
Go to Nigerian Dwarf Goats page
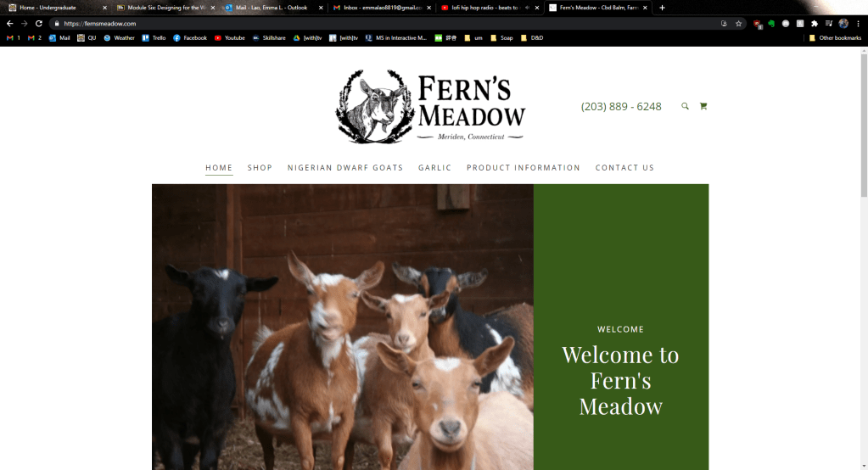344,168
